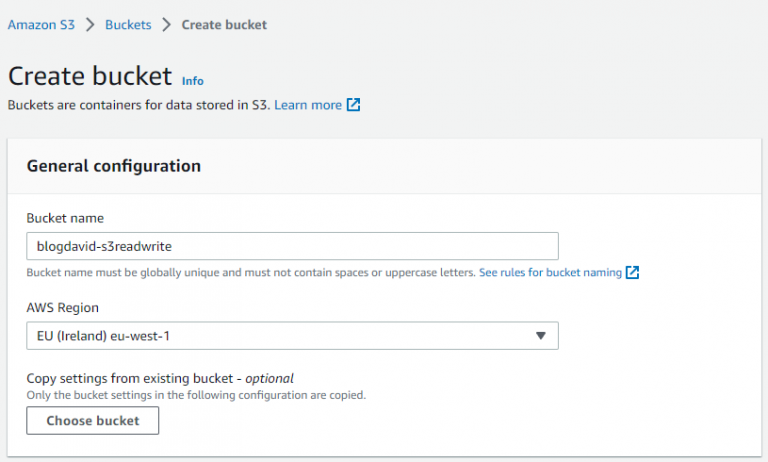Click the bucket name uniqueness hint text
Screen dimensions: 768x462
click(x=250, y=273)
